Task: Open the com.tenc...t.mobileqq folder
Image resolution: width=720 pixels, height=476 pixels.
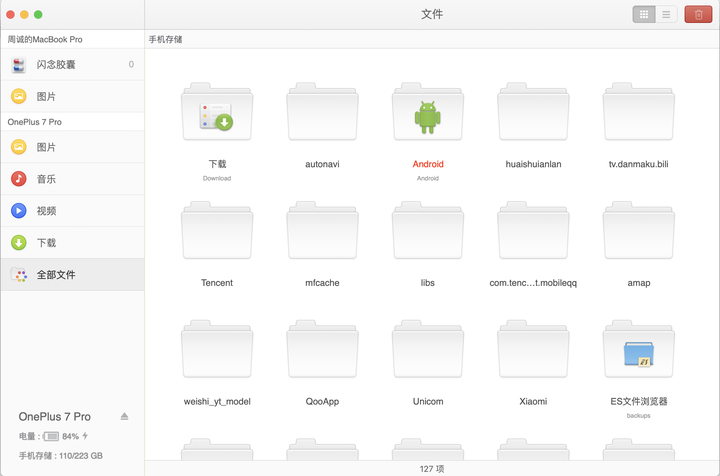Action: 533,230
